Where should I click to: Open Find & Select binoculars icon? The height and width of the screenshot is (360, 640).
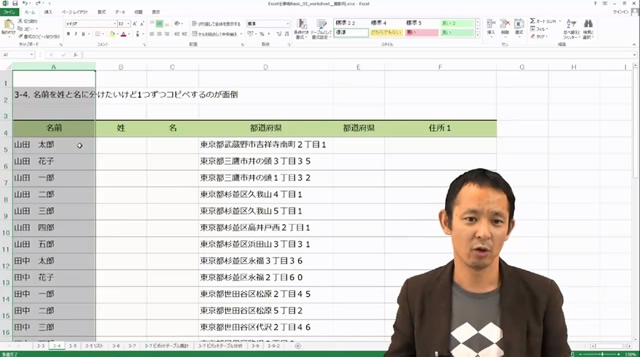588,23
